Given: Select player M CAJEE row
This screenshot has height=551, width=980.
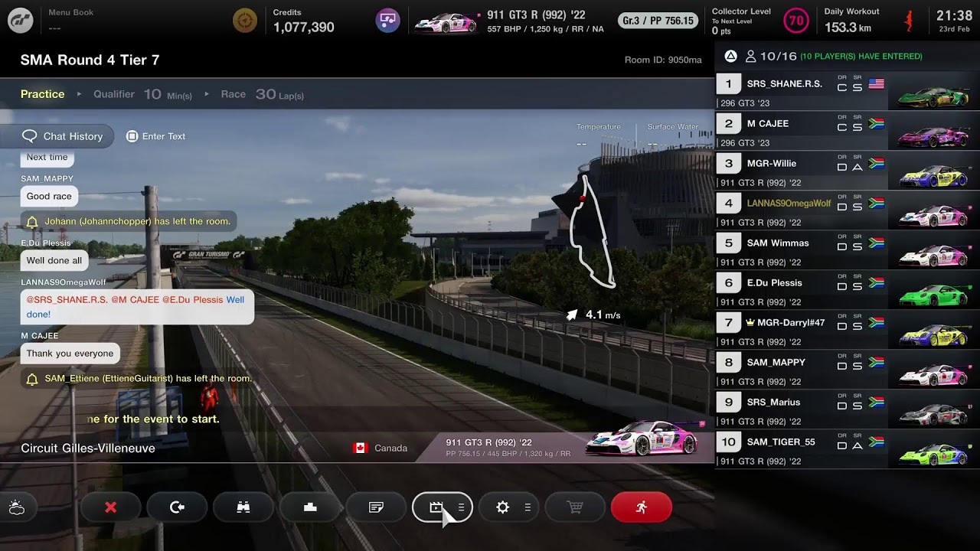Looking at the screenshot, I should 848,131.
